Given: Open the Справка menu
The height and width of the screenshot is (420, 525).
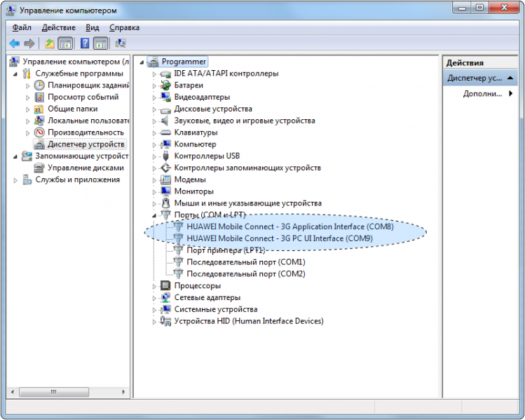Looking at the screenshot, I should pos(124,27).
